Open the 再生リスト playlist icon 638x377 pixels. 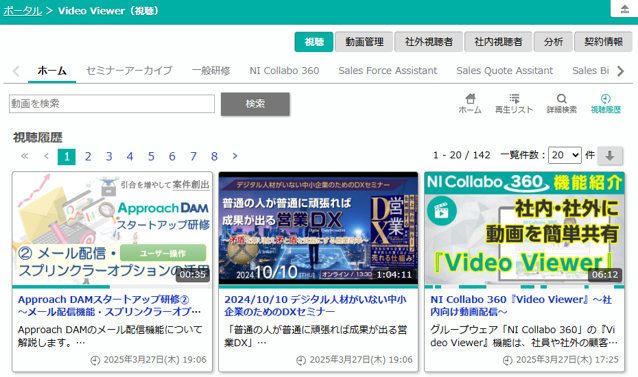pos(514,104)
